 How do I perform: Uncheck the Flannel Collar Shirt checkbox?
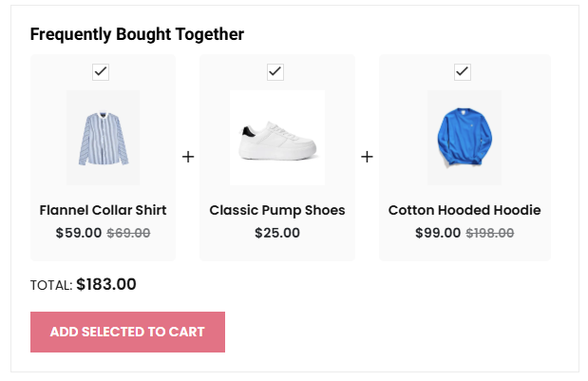(x=101, y=72)
